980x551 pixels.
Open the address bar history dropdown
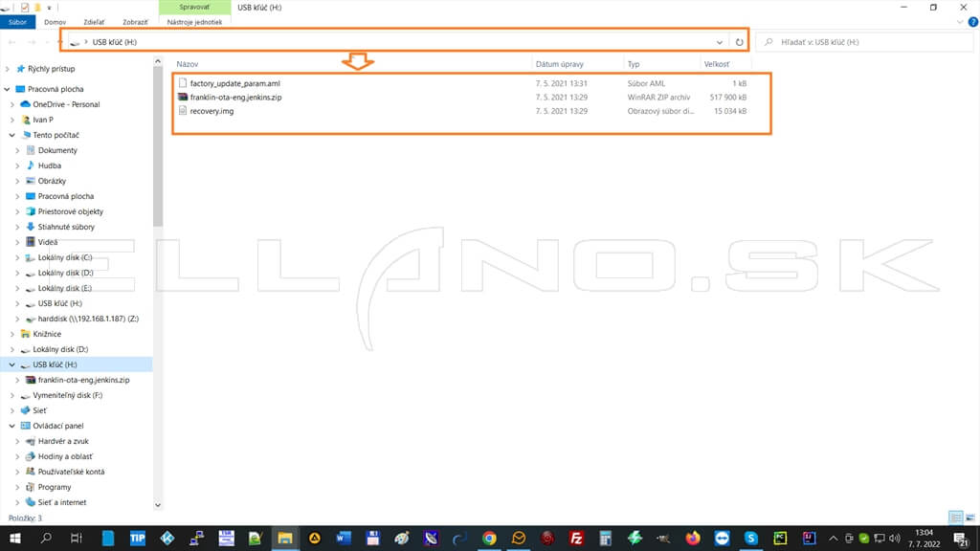point(720,42)
